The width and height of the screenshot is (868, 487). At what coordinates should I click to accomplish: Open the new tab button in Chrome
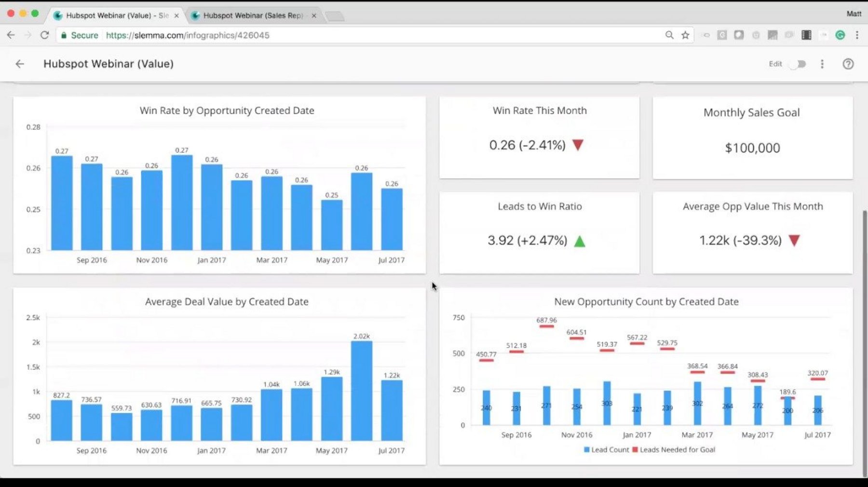[334, 15]
